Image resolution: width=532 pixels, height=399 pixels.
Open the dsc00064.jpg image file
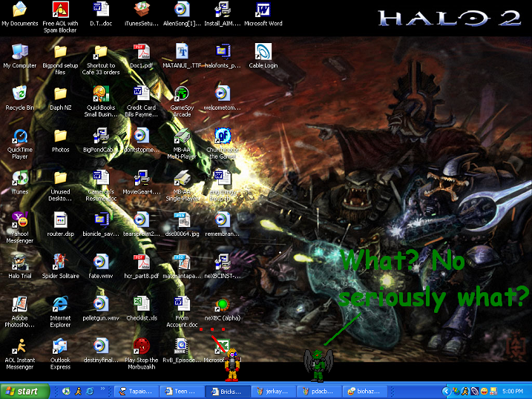(183, 220)
